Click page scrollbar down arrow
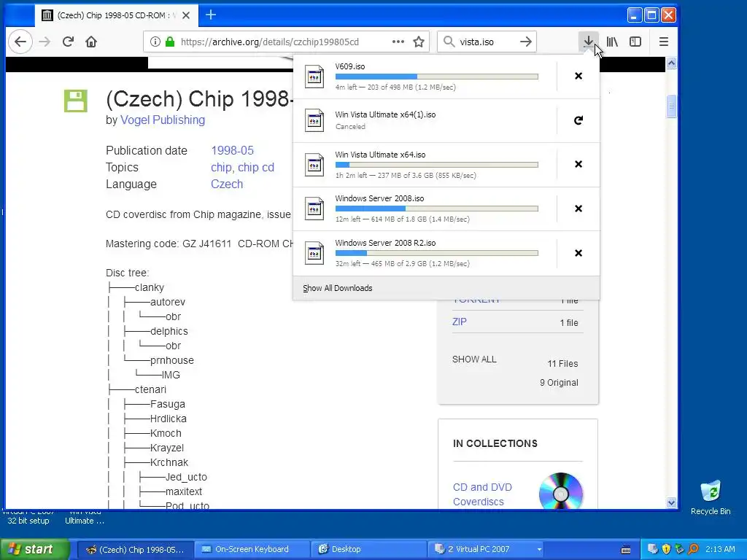 (x=671, y=502)
